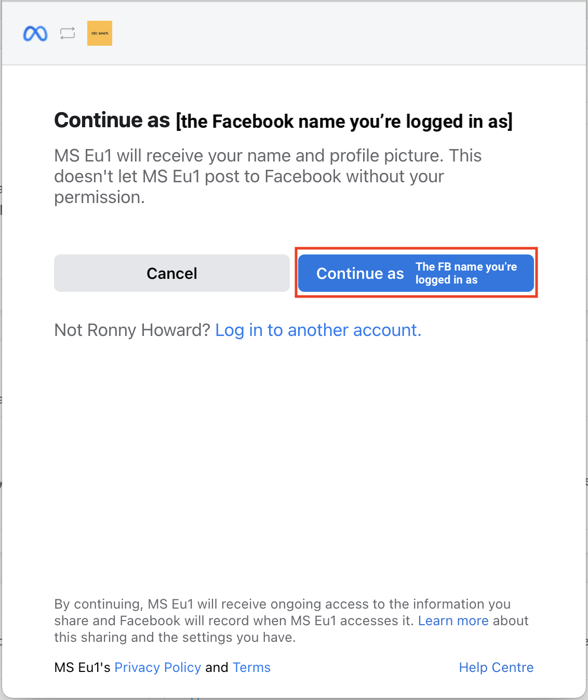
Task: Continue as the logged-in Facebook name
Action: coord(416,273)
